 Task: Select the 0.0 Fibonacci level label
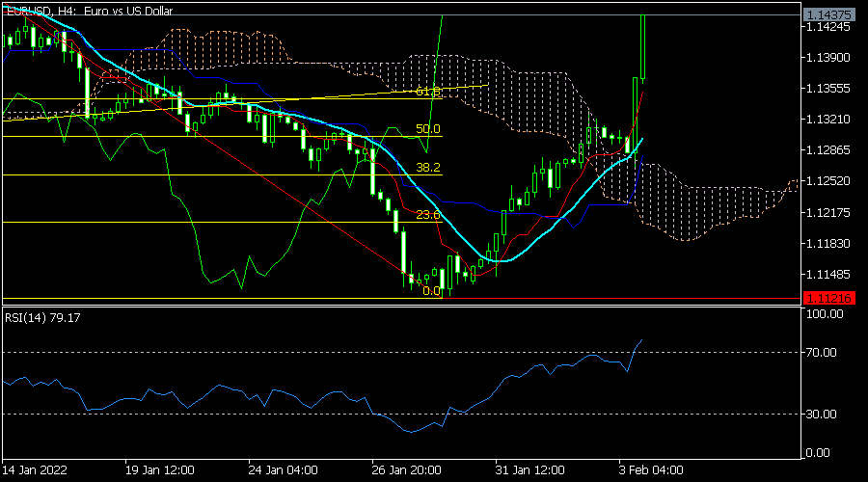pyautogui.click(x=431, y=290)
